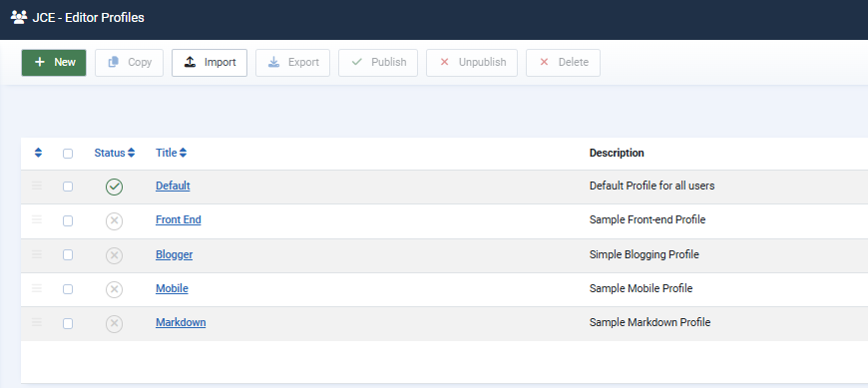Click drag handle icon of Markdown row
Viewport: 868px width, 388px height.
pyautogui.click(x=37, y=321)
